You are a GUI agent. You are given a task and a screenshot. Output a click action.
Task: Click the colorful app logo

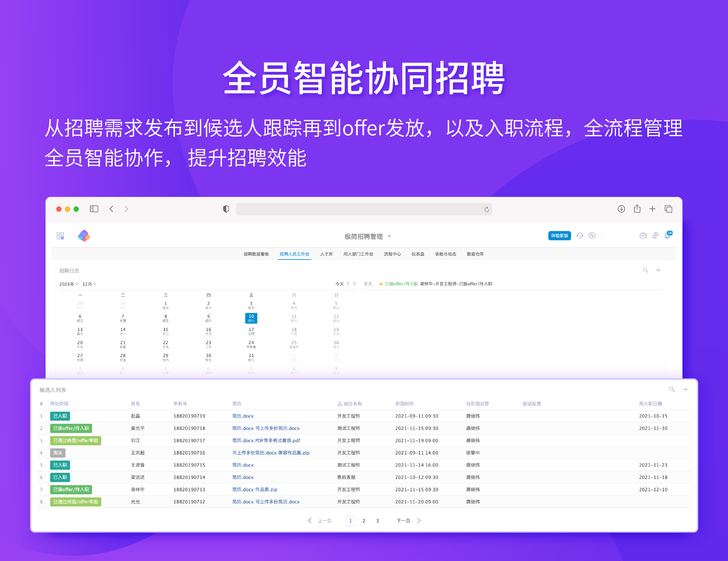(x=84, y=236)
